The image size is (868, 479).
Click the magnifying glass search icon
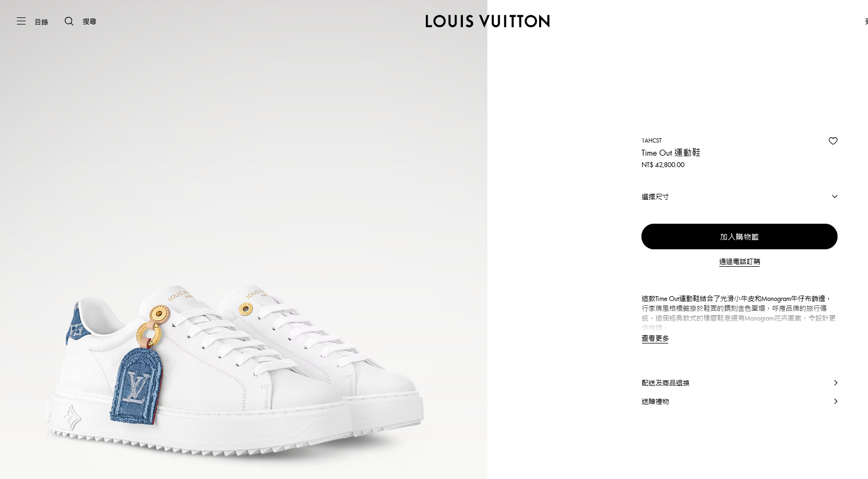pos(69,21)
